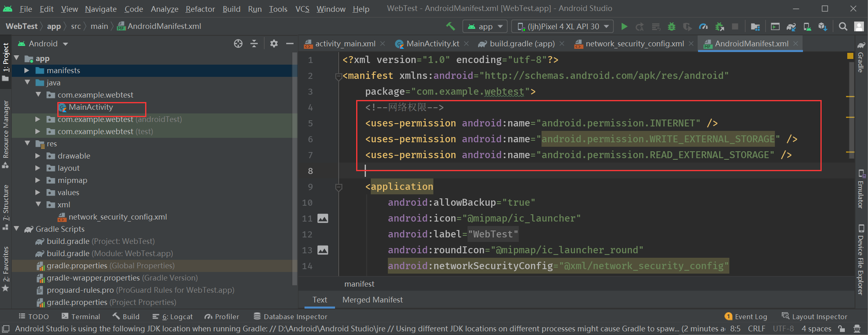The image size is (868, 335).
Task: Expand the drawable folder
Action: click(38, 156)
